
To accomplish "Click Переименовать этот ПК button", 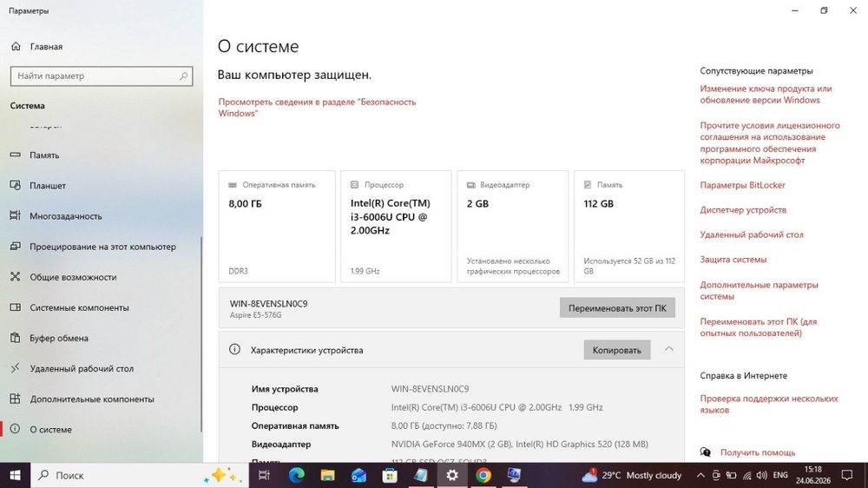I will point(617,308).
